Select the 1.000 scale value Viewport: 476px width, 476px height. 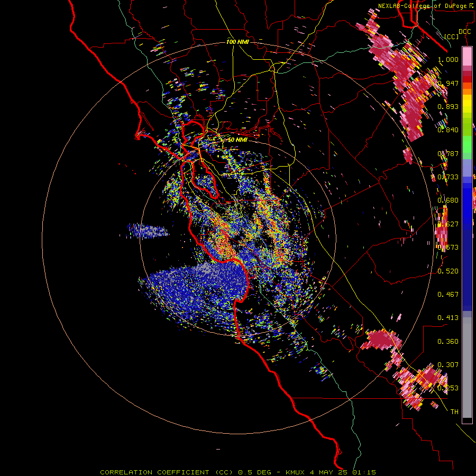pos(448,60)
